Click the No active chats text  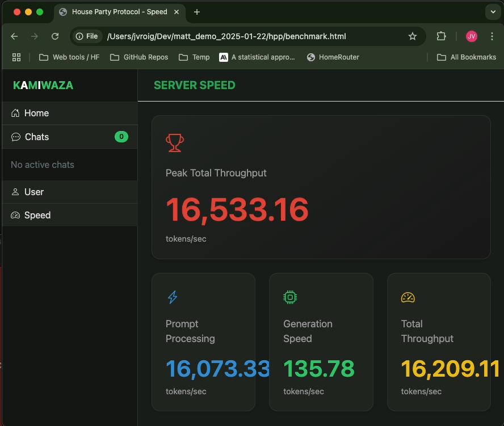pos(43,165)
